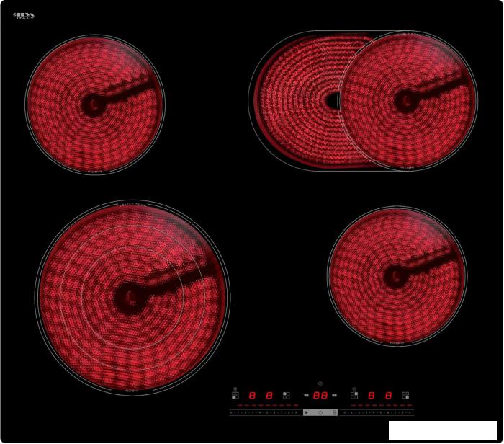The width and height of the screenshot is (504, 444).
Task: Select the zone icon left of the right displays
Action: [354, 396]
